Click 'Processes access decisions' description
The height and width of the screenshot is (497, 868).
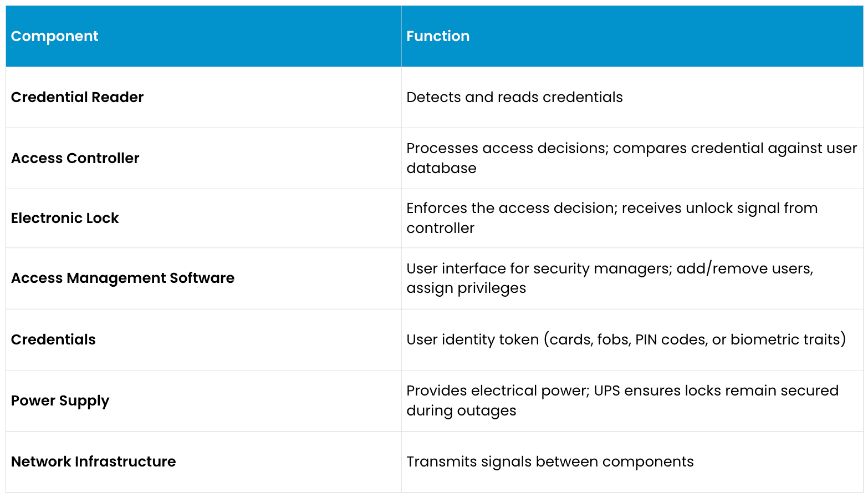(506, 148)
